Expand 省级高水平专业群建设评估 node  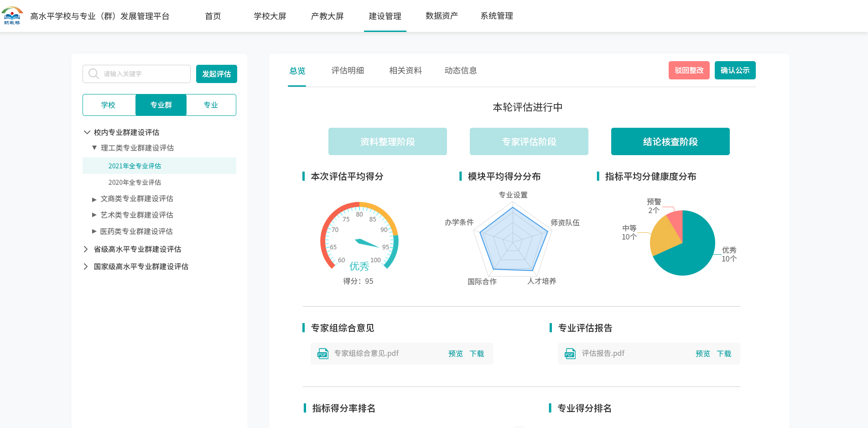click(x=86, y=249)
